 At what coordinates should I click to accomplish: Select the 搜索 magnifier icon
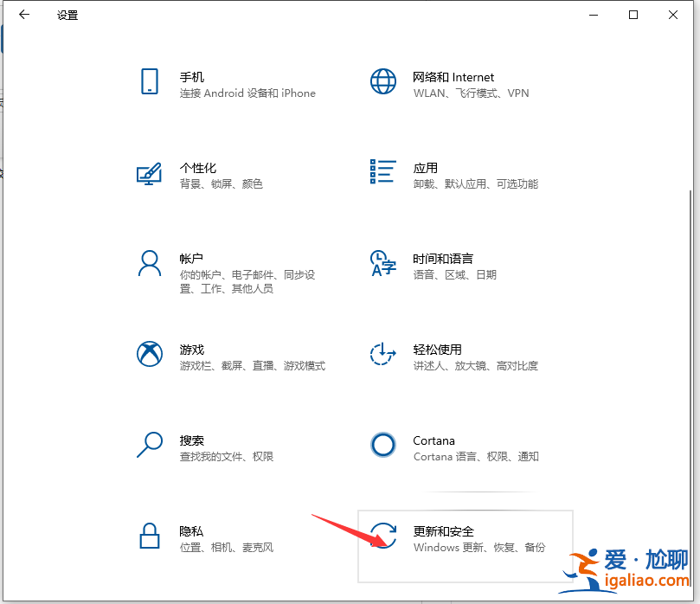[x=150, y=447]
